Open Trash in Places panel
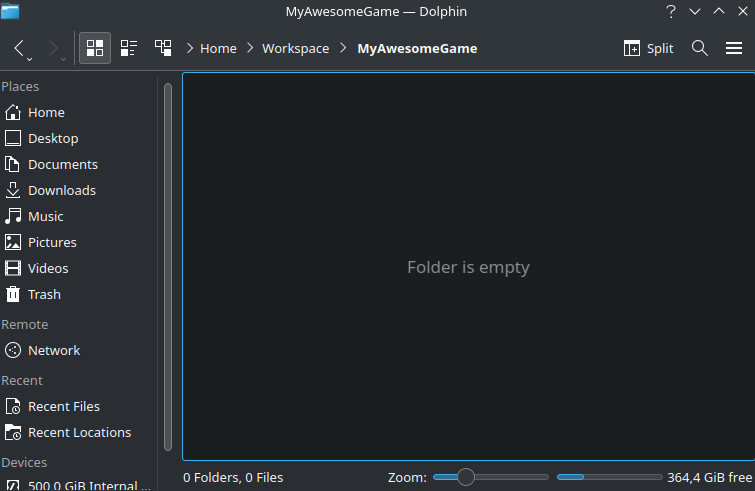755x491 pixels. pos(79,294)
